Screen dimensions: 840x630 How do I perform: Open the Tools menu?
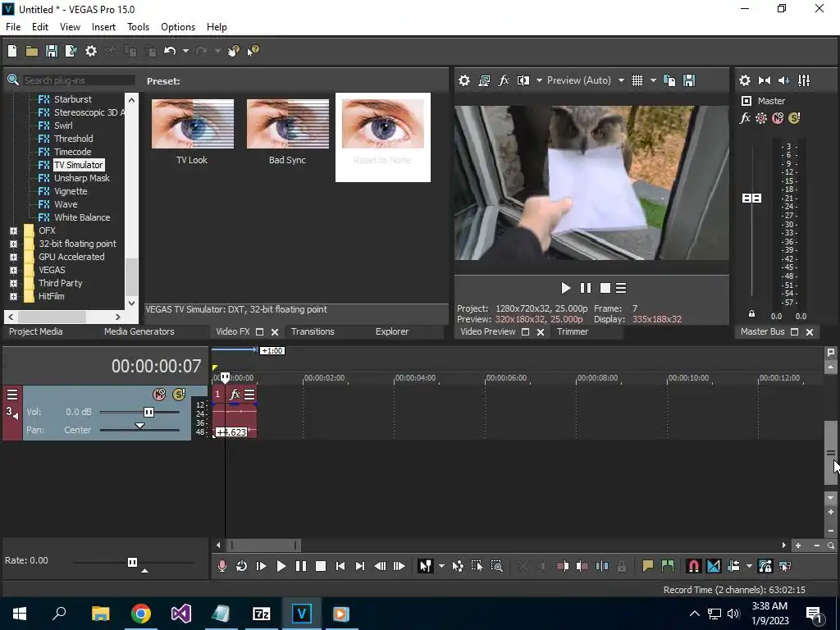tap(138, 27)
